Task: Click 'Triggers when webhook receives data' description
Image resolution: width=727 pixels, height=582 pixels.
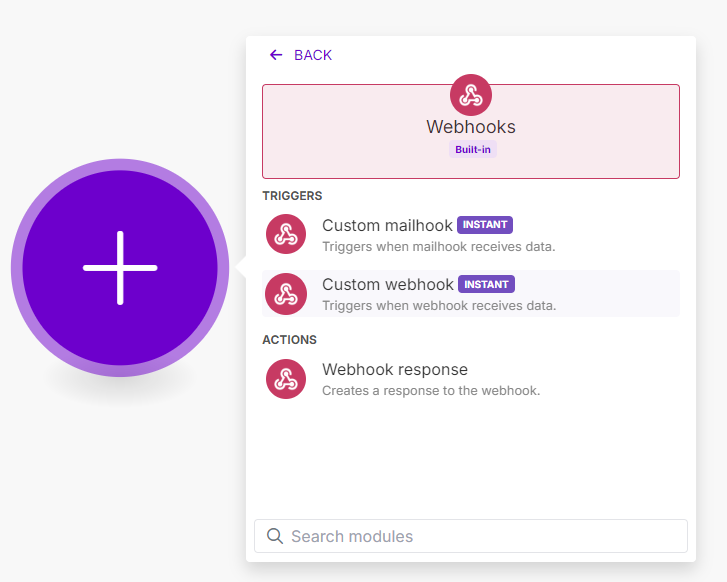Action: click(439, 306)
